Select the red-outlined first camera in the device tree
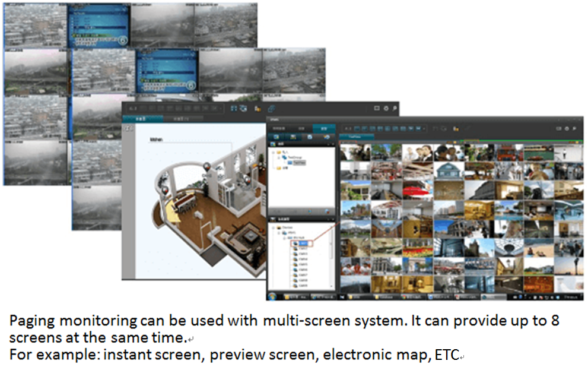 coord(301,243)
